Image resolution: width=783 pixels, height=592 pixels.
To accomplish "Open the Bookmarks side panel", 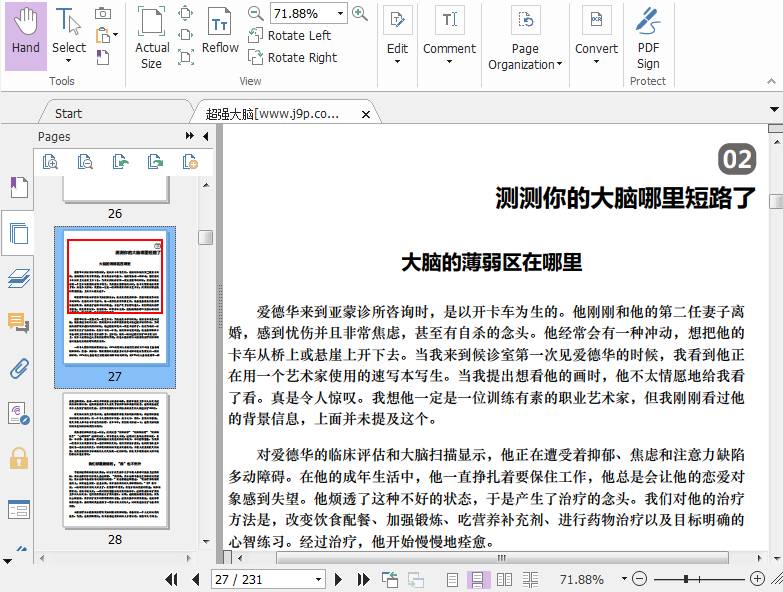I will [18, 188].
